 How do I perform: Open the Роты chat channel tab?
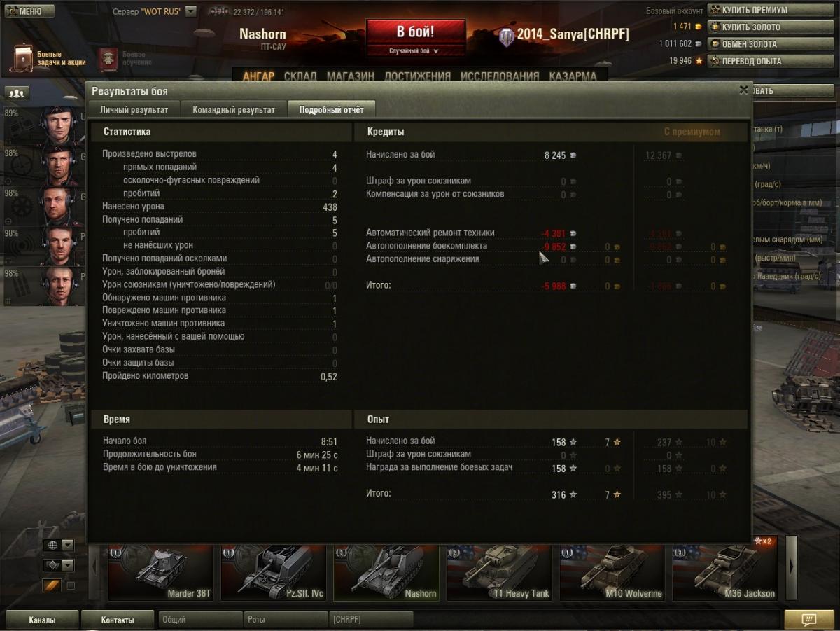coord(285,620)
